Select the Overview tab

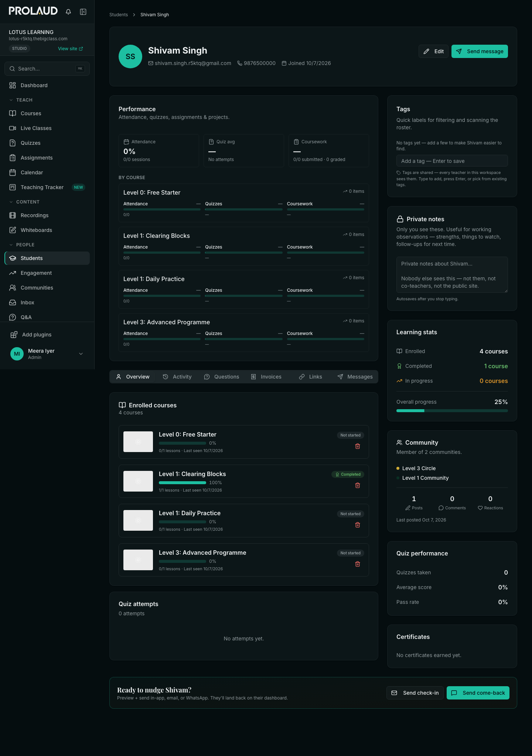133,377
